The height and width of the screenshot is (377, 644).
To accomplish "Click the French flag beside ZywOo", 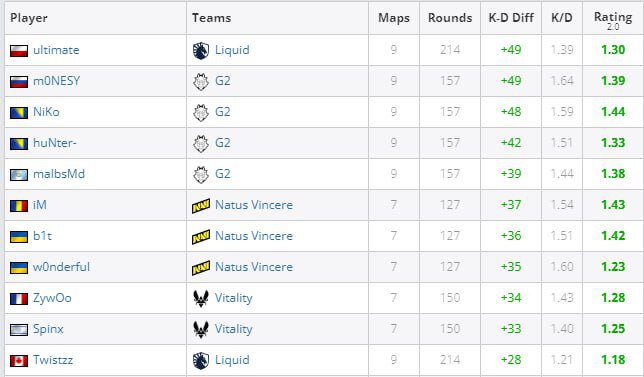I will (x=19, y=299).
